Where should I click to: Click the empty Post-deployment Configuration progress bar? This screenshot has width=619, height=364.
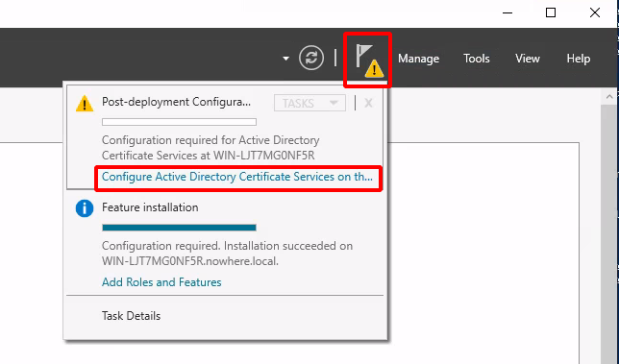pyautogui.click(x=179, y=122)
